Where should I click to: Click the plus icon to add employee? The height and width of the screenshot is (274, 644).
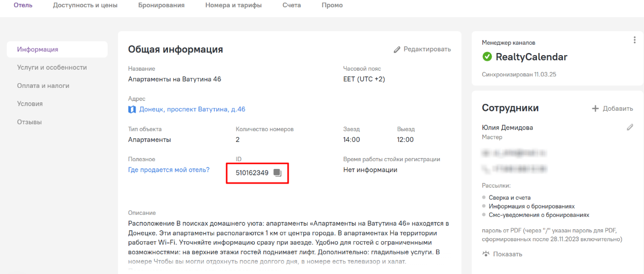tap(596, 109)
